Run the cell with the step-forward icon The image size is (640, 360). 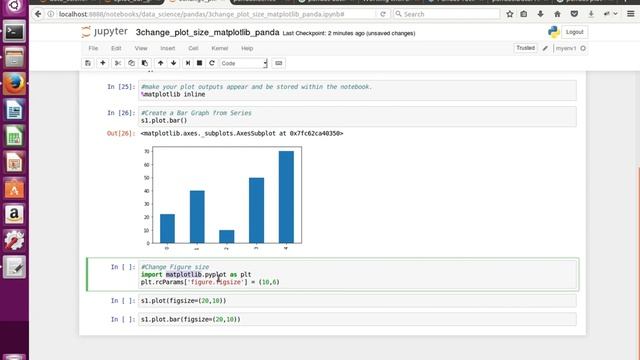pyautogui.click(x=188, y=63)
